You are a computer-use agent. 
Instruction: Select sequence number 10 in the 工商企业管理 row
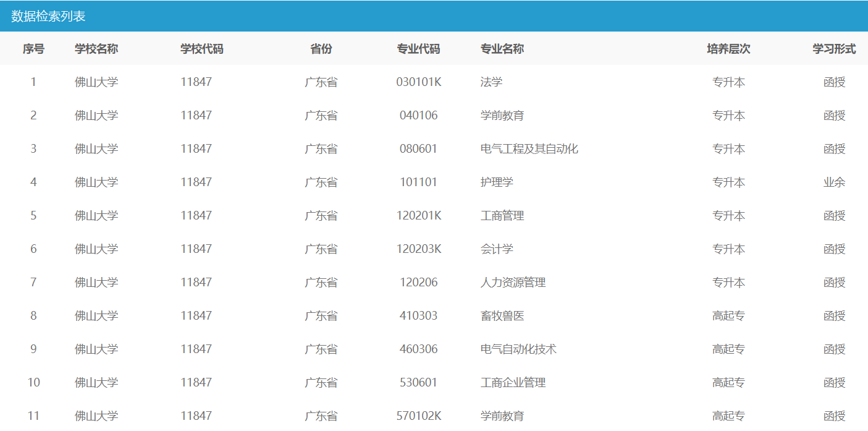click(x=33, y=383)
